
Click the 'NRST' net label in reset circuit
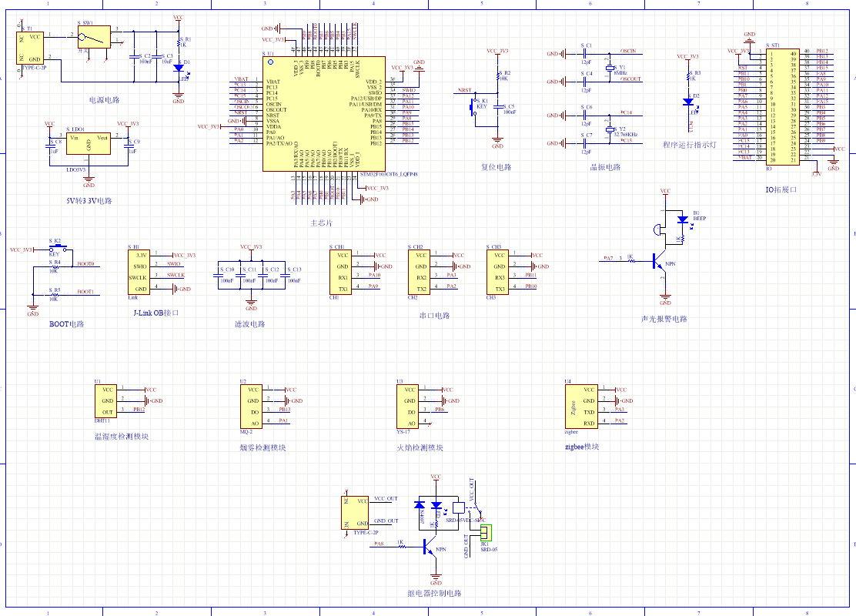[x=465, y=90]
